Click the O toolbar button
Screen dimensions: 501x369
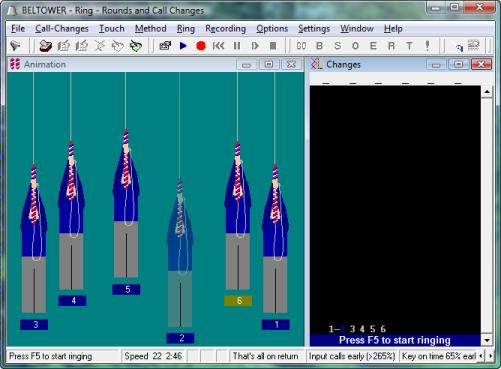[355, 46]
